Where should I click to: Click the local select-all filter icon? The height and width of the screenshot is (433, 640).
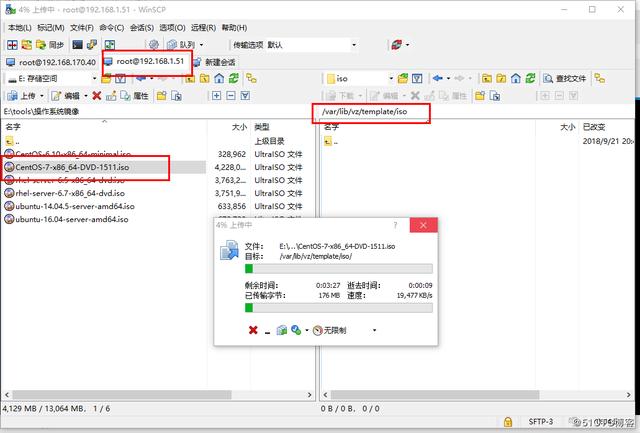[245, 96]
